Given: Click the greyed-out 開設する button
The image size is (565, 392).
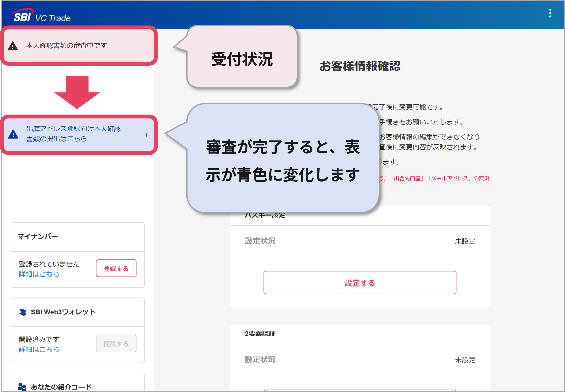Looking at the screenshot, I should [x=116, y=343].
